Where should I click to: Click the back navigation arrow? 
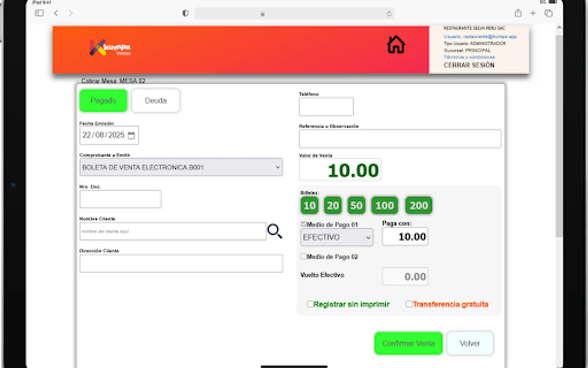[x=56, y=13]
